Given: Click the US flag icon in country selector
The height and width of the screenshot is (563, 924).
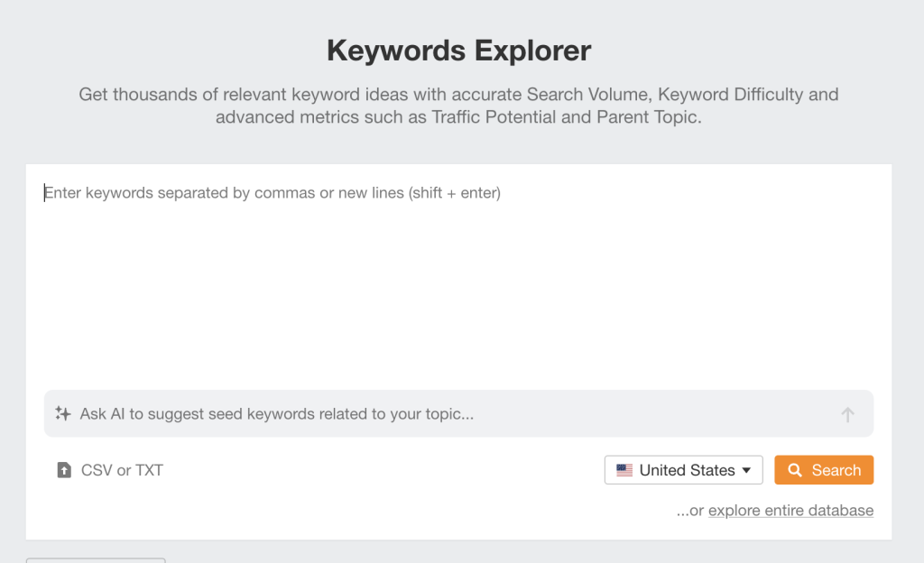Looking at the screenshot, I should [624, 470].
